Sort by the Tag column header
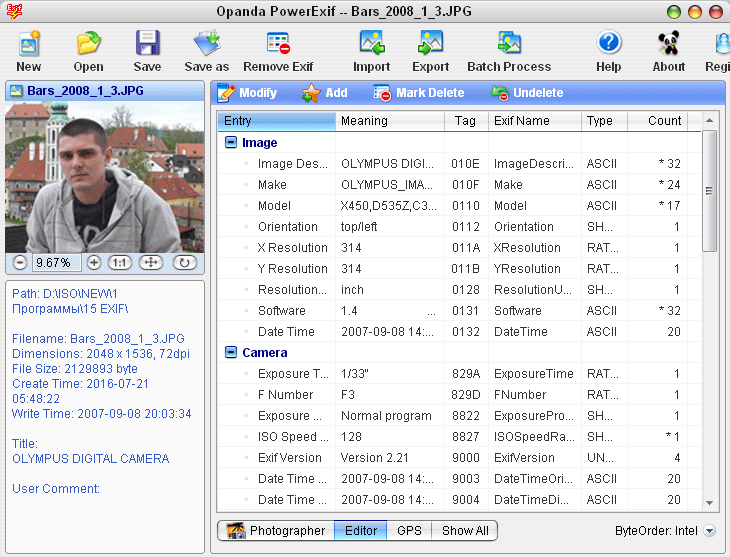730x557 pixels. pyautogui.click(x=465, y=121)
